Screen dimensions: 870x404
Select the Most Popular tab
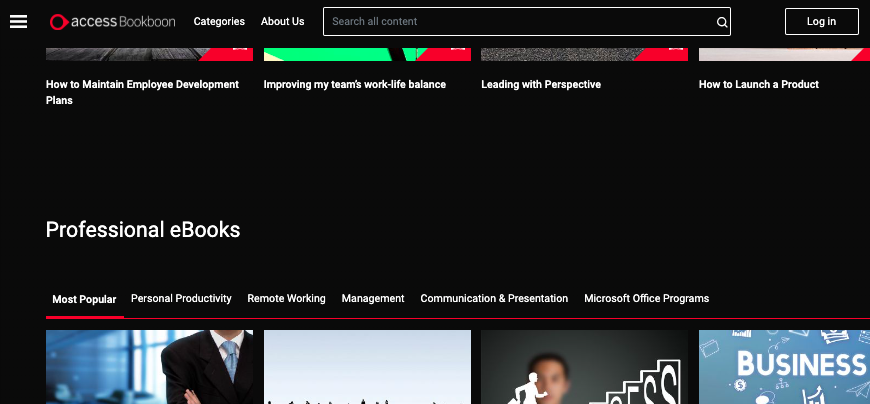84,299
